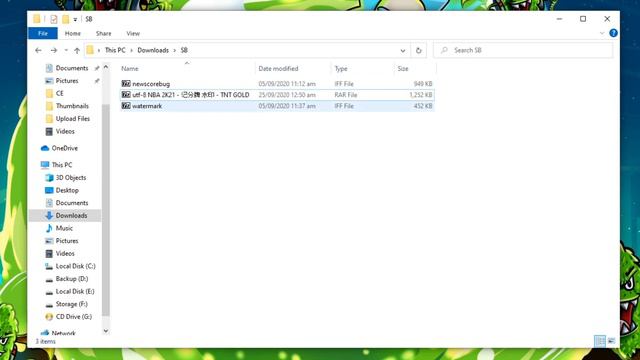Expand the ribbon with the chevron
640x360 pixels.
602,33
